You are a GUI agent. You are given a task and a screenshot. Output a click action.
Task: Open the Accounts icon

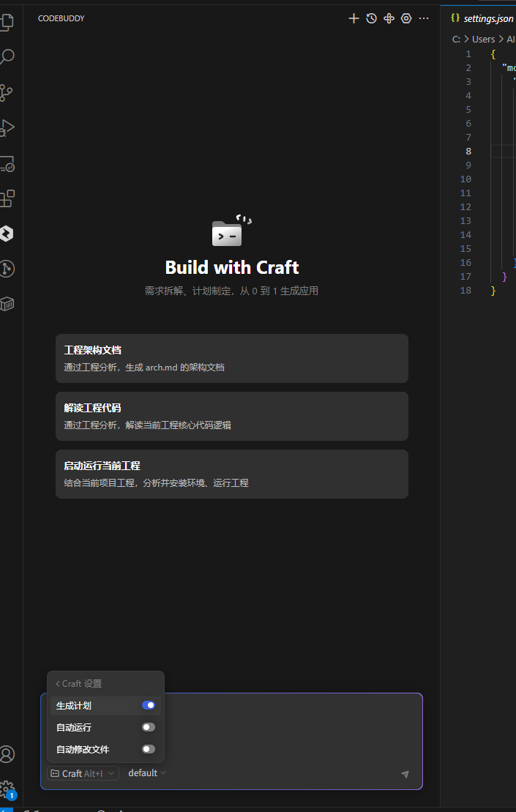pyautogui.click(x=7, y=753)
